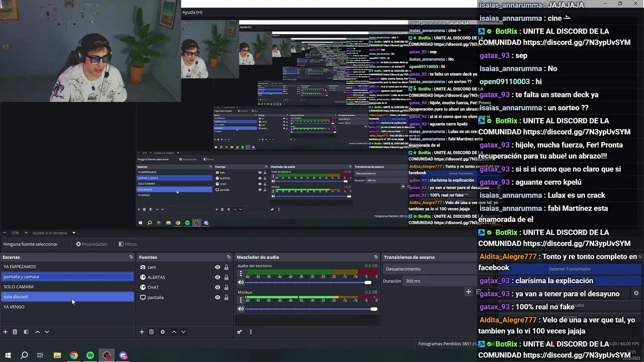
Task: Move the scene up with the arrow
Action: point(37,332)
